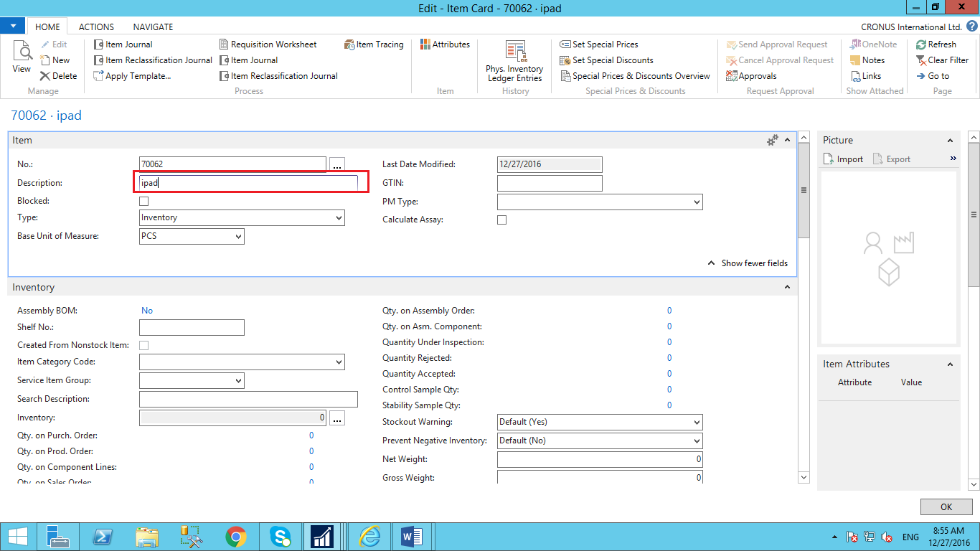Screen dimensions: 980x551
Task: Click Go to in Page group
Action: 933,76
